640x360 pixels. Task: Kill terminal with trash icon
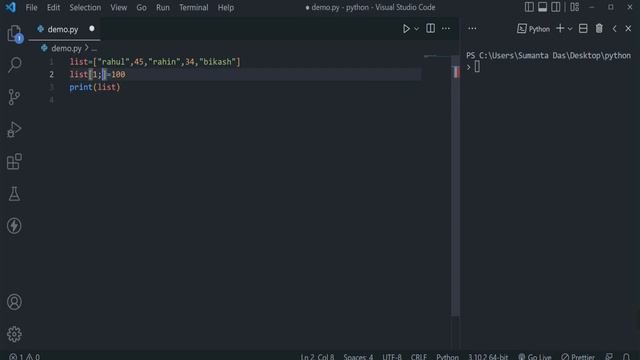pos(599,28)
